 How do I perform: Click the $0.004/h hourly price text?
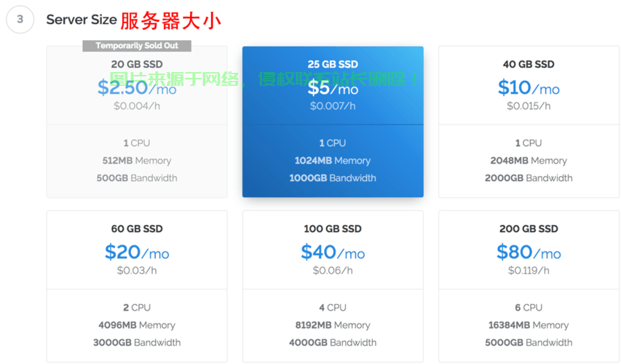coord(137,106)
